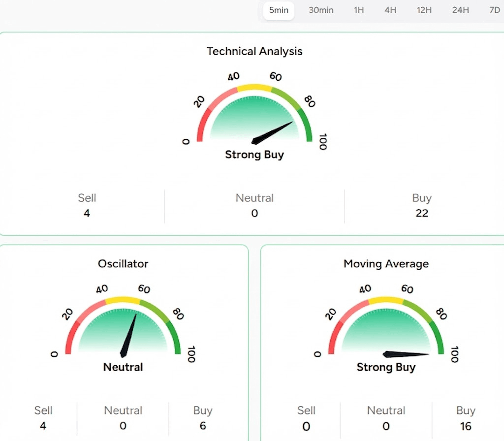
Task: Click the Buy label in Technical Analysis
Action: [x=422, y=198]
